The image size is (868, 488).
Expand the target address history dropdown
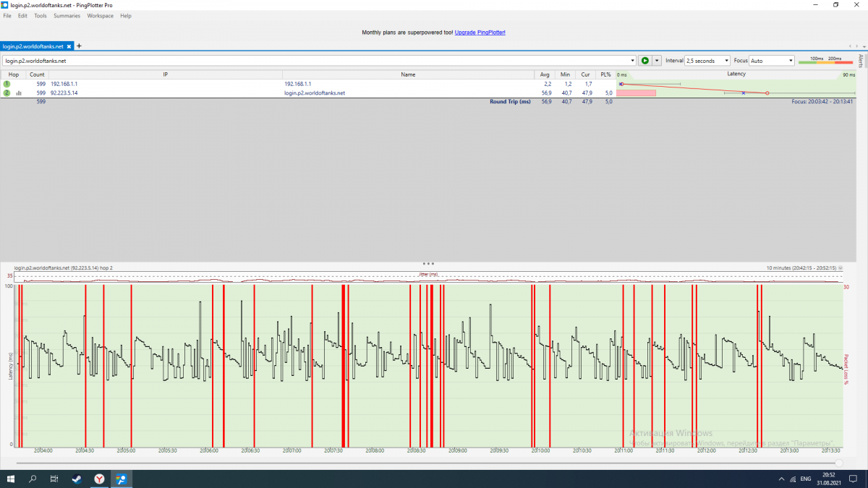point(632,61)
